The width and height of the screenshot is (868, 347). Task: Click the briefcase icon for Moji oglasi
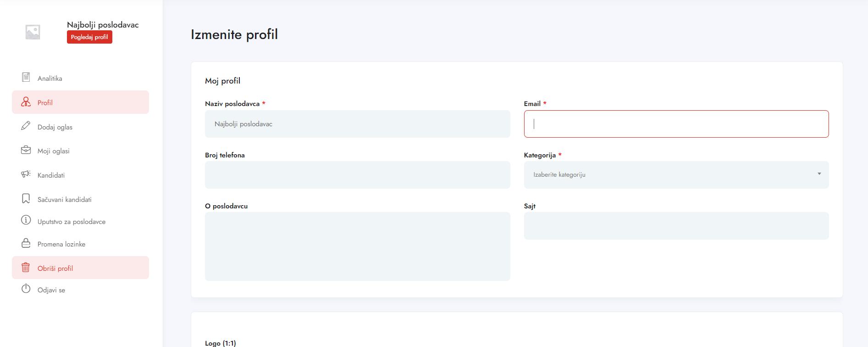point(26,150)
